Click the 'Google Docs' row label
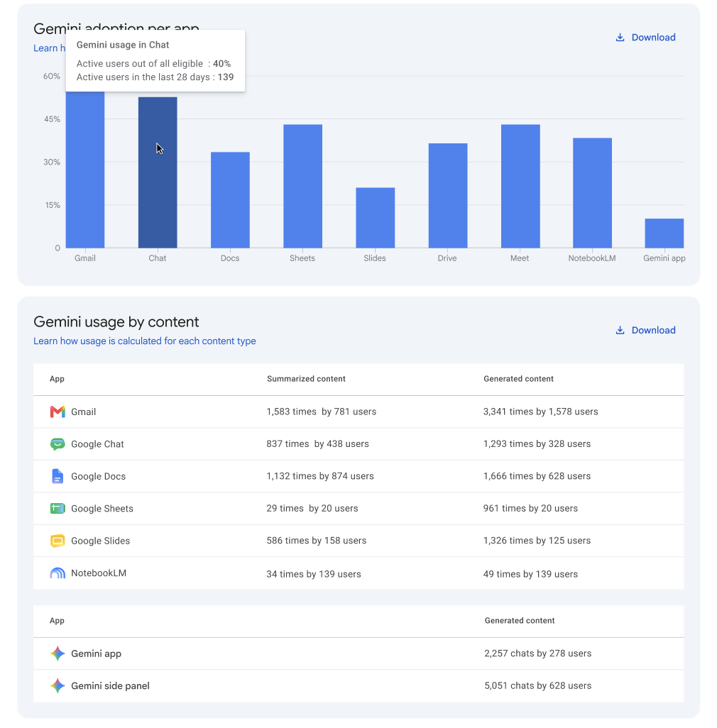 point(99,476)
